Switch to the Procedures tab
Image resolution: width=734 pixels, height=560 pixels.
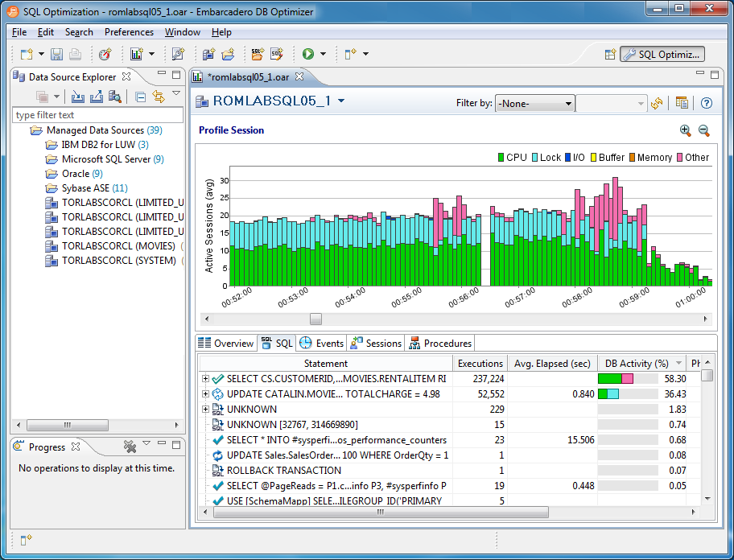[440, 344]
